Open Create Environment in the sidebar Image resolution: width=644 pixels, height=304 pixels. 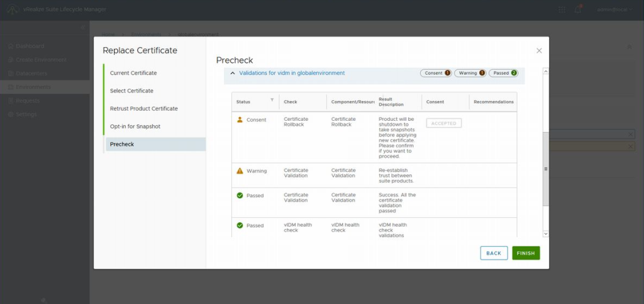[x=41, y=60]
